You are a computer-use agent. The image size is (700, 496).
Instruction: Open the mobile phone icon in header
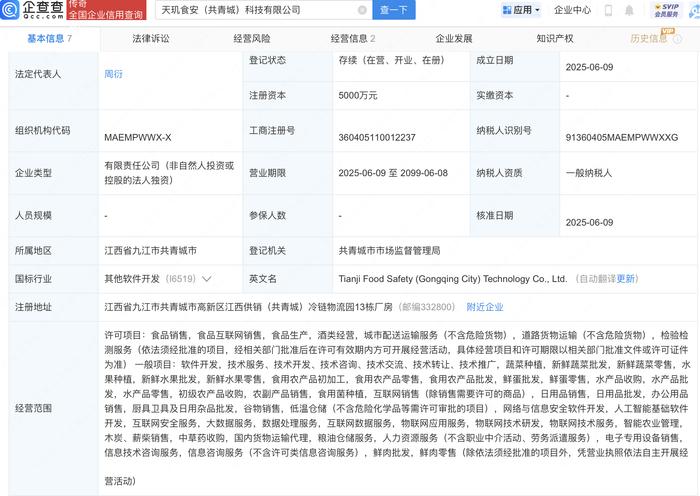click(x=608, y=10)
